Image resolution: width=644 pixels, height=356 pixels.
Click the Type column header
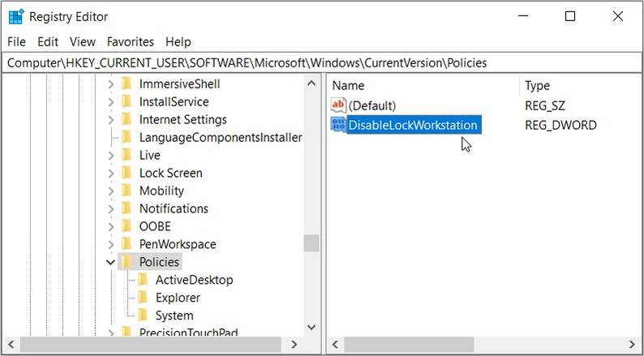click(x=537, y=85)
